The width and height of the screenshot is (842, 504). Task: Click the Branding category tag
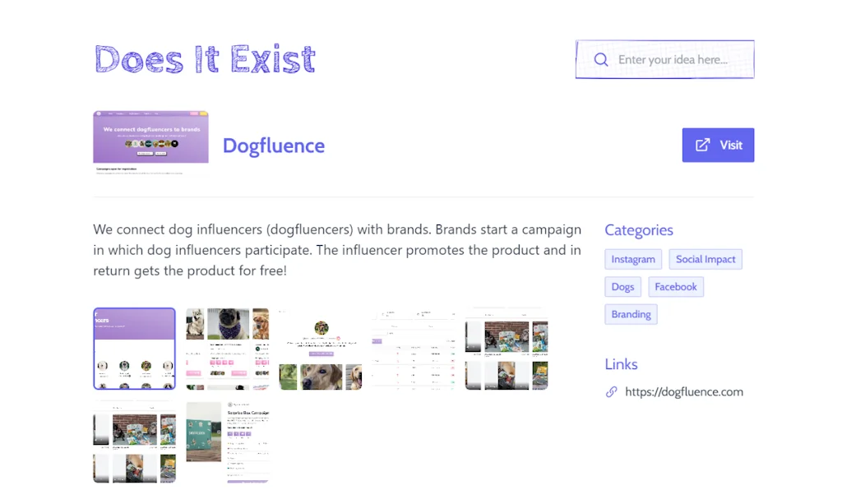tap(631, 314)
